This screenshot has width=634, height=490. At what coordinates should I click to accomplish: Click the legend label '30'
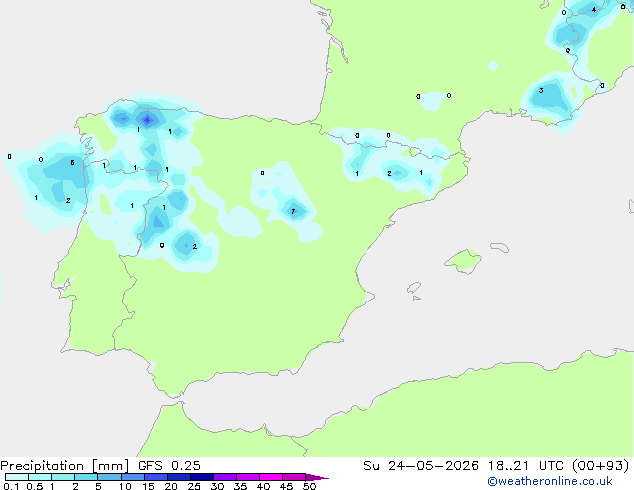(217, 486)
